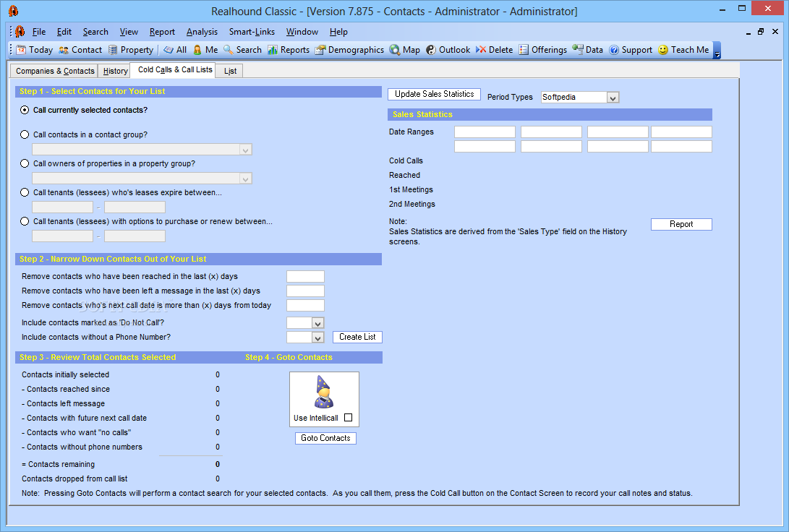Open Map from the toolbar
This screenshot has height=532, width=789.
pos(404,50)
